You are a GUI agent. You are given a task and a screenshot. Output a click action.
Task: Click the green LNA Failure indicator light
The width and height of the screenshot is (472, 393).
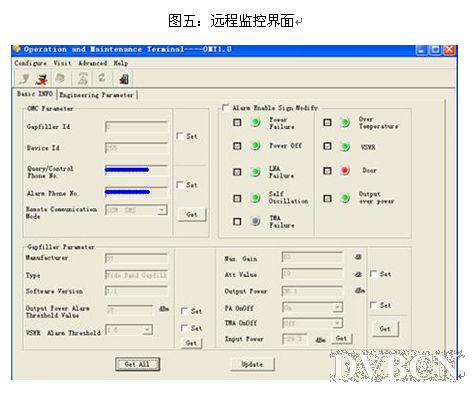click(255, 172)
